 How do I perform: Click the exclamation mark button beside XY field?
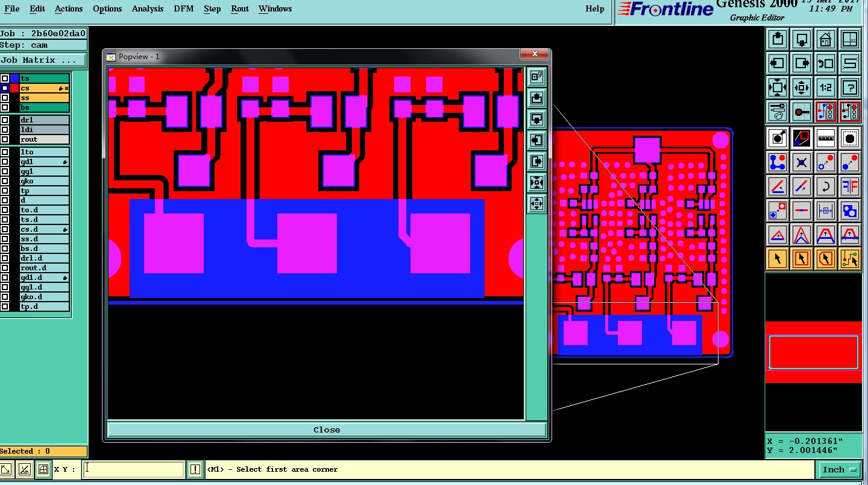195,469
